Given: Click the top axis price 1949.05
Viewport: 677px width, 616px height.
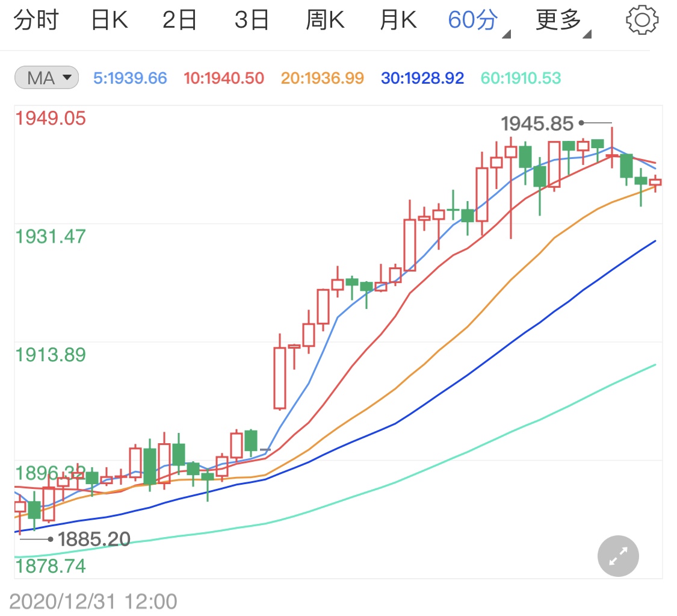Looking at the screenshot, I should click(x=51, y=119).
